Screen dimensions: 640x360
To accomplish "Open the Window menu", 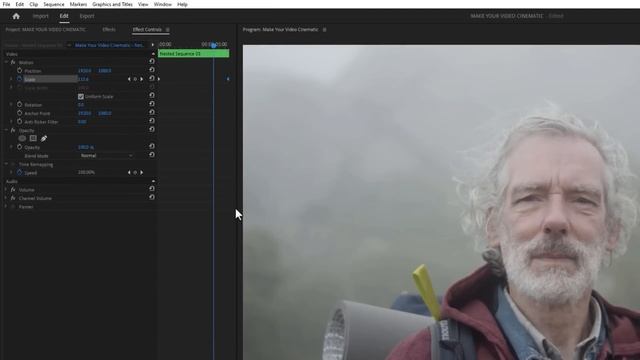I will 162,4.
